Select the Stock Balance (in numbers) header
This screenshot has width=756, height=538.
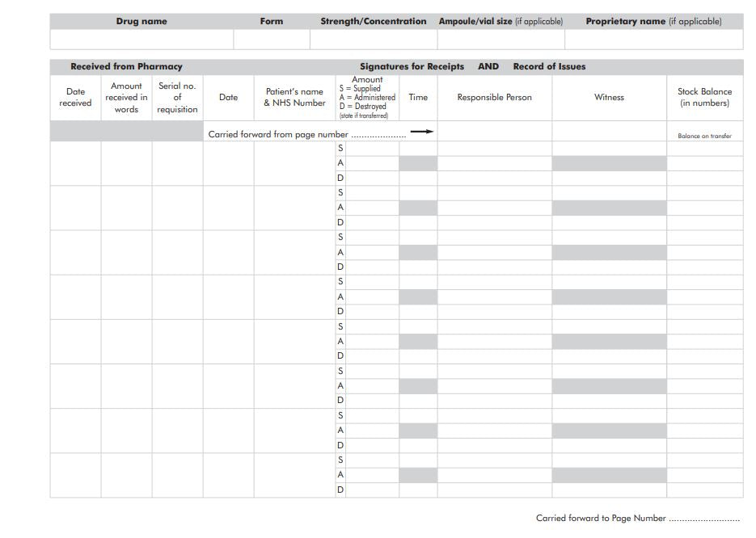[x=704, y=98]
